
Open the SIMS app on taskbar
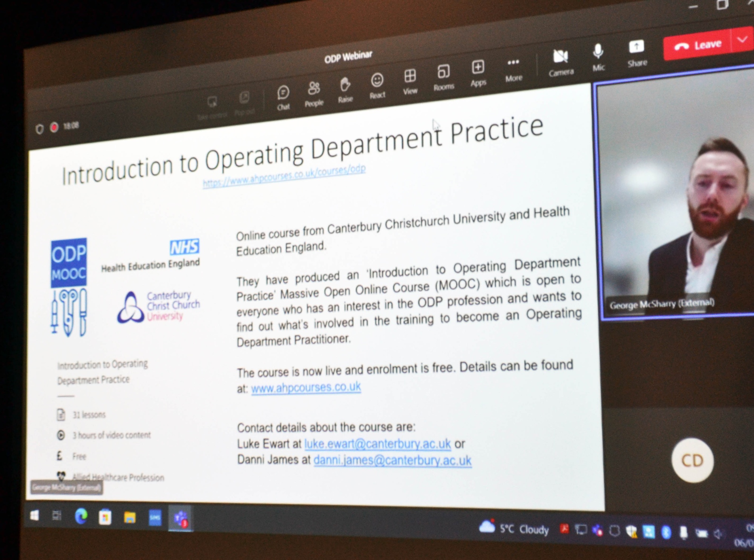[x=155, y=518]
